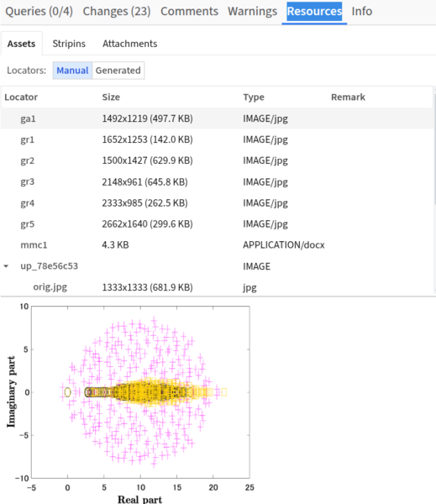This screenshot has width=436, height=504.
Task: Click the asset list vertical scrollbar
Action: 434,148
